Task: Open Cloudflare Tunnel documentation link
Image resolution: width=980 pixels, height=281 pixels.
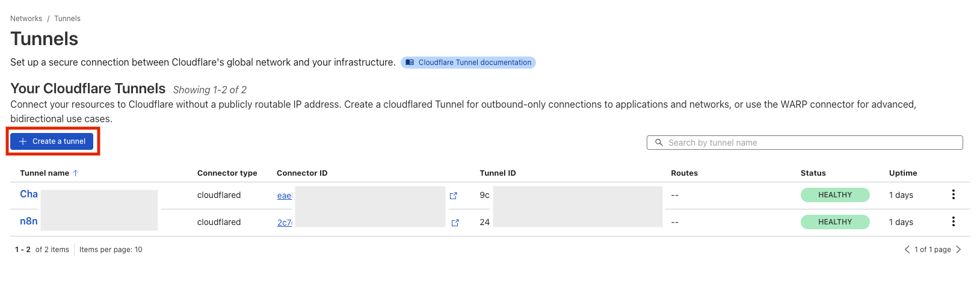Action: click(x=474, y=63)
